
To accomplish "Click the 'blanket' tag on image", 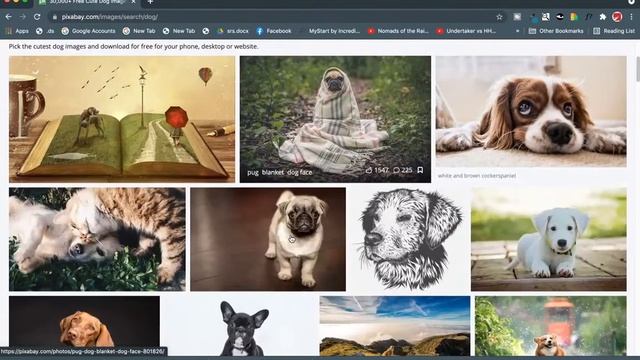I will click(273, 172).
